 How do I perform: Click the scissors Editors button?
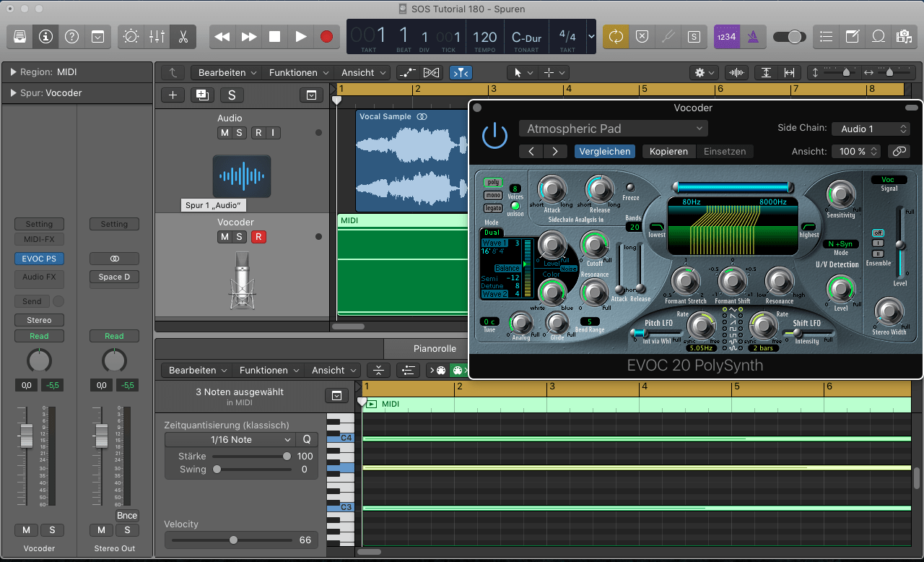click(183, 36)
